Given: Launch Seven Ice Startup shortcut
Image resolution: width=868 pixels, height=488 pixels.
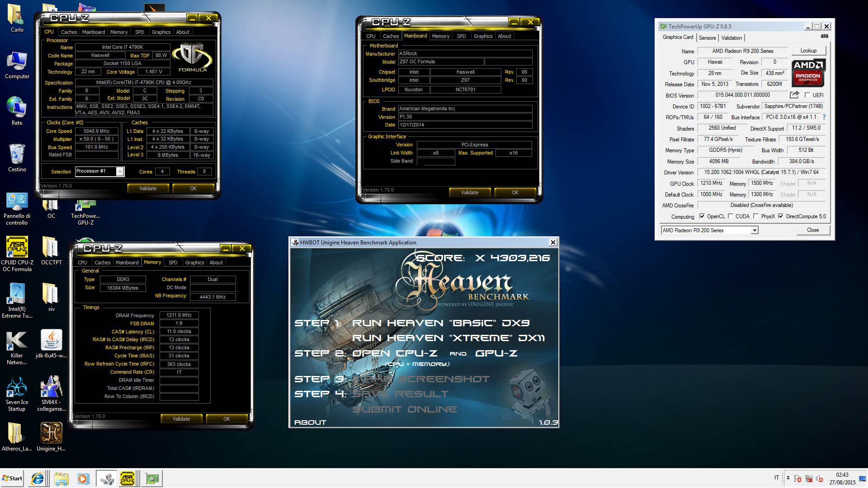Looking at the screenshot, I should [17, 394].
